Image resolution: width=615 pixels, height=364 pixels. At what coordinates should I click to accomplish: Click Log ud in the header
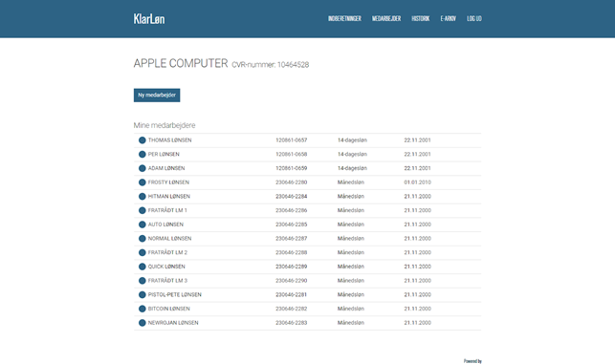[x=474, y=18]
